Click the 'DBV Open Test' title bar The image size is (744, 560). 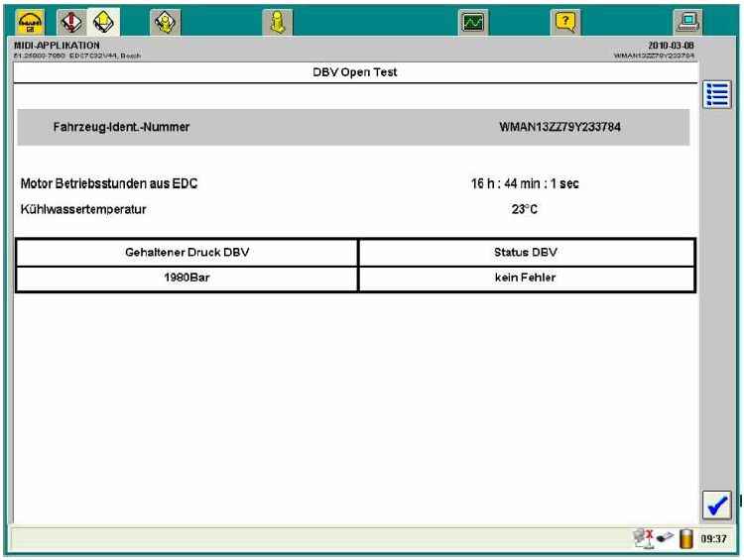[354, 72]
